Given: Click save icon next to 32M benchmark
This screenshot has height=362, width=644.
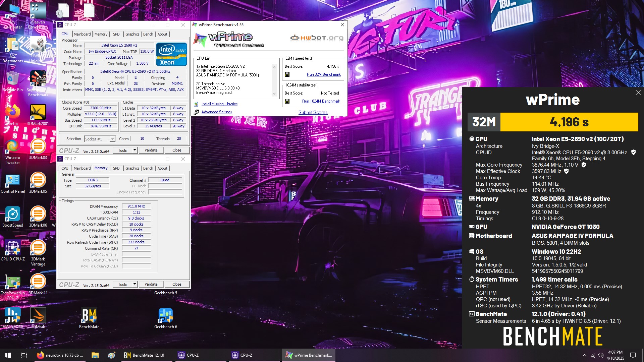Looking at the screenshot, I should [287, 74].
